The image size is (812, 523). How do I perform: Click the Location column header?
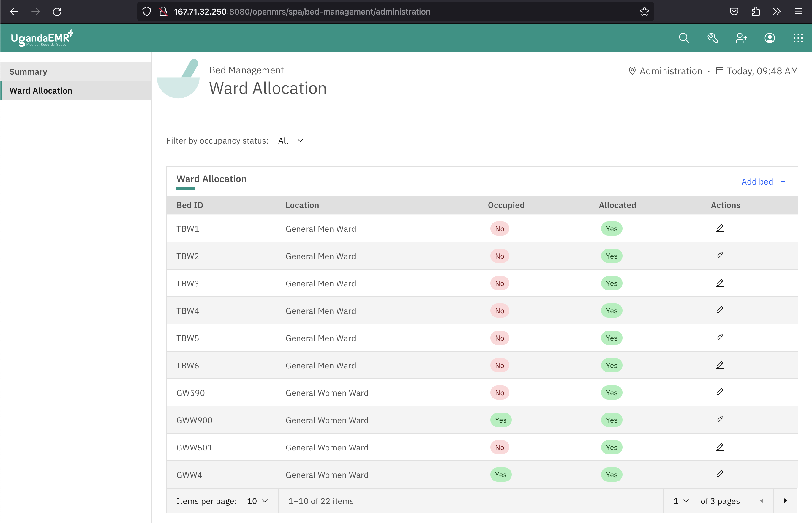point(302,205)
